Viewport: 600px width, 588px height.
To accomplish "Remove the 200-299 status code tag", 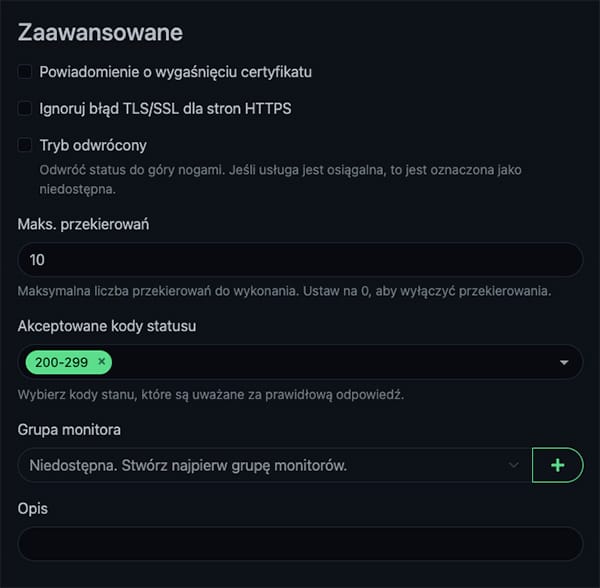I will click(x=102, y=361).
